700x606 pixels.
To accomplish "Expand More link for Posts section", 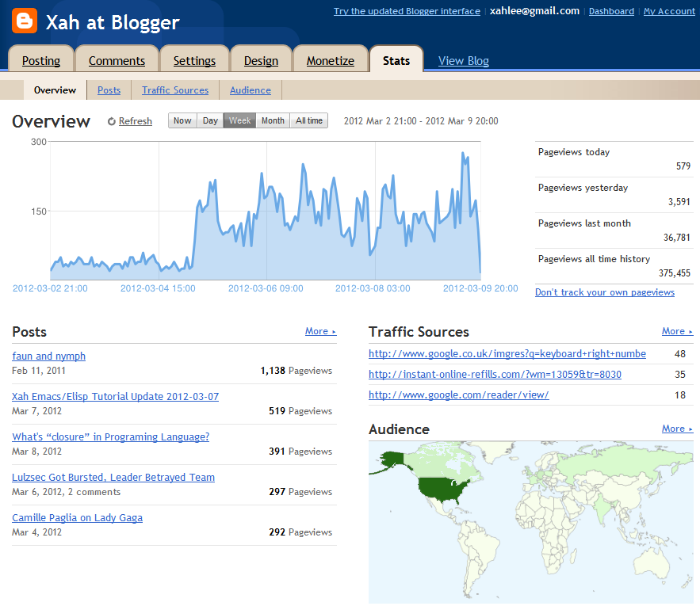I will pos(320,331).
